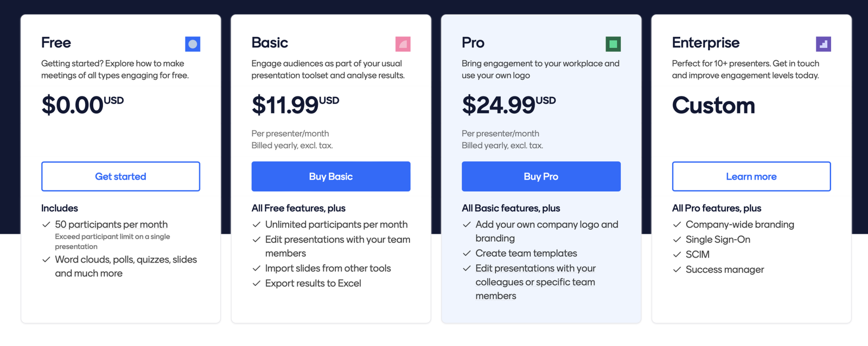Click the $24.99 USD price text

click(x=508, y=105)
